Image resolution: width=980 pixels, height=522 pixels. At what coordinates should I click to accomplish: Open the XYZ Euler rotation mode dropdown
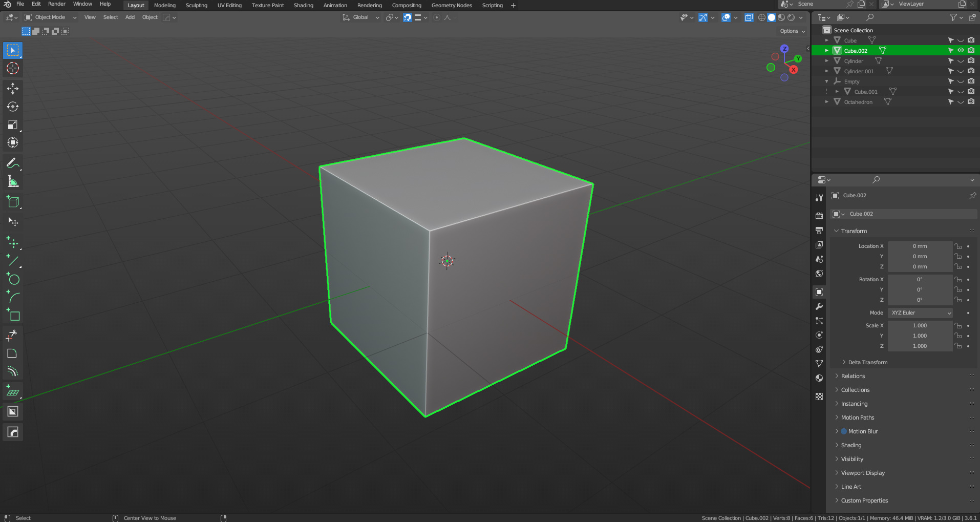(921, 313)
